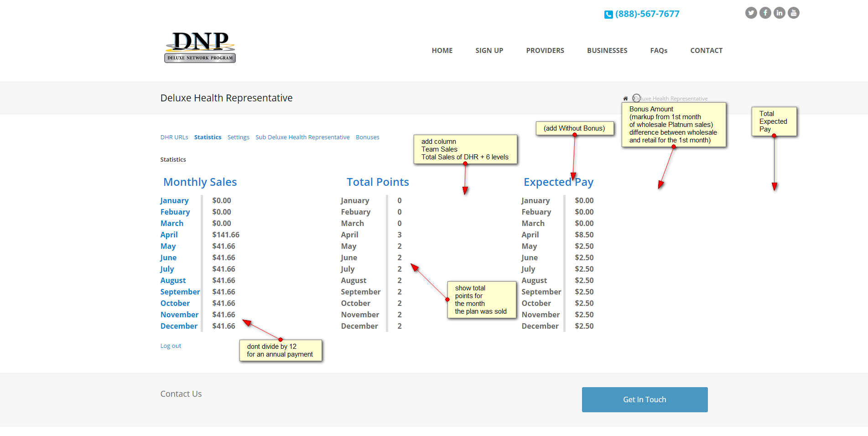
Task: Open December under Monthly Sales
Action: pyautogui.click(x=179, y=326)
